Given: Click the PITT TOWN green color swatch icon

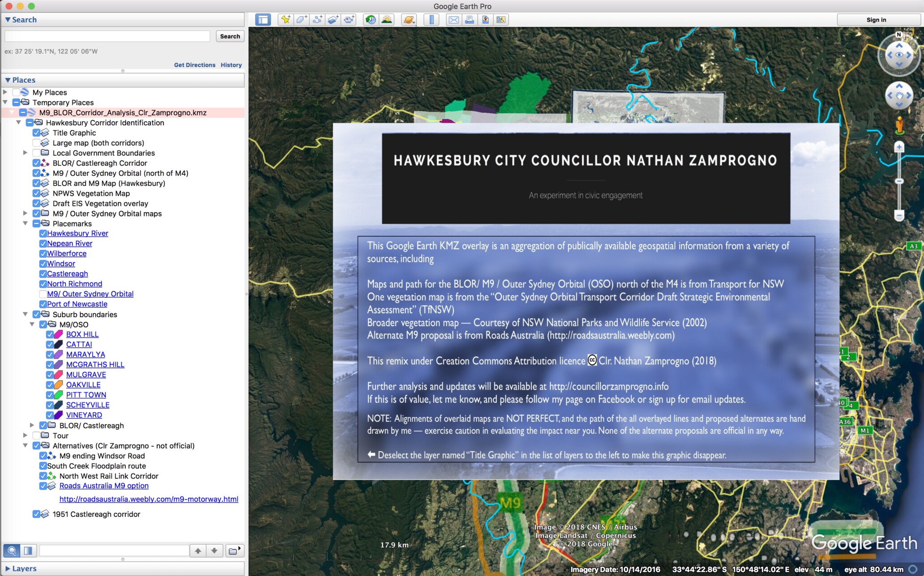Looking at the screenshot, I should tap(59, 395).
